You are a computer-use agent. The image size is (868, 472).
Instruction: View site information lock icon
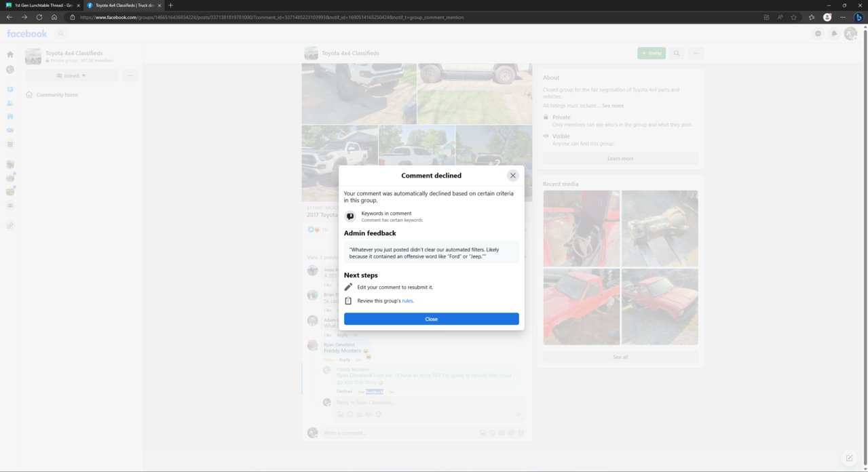coord(73,17)
